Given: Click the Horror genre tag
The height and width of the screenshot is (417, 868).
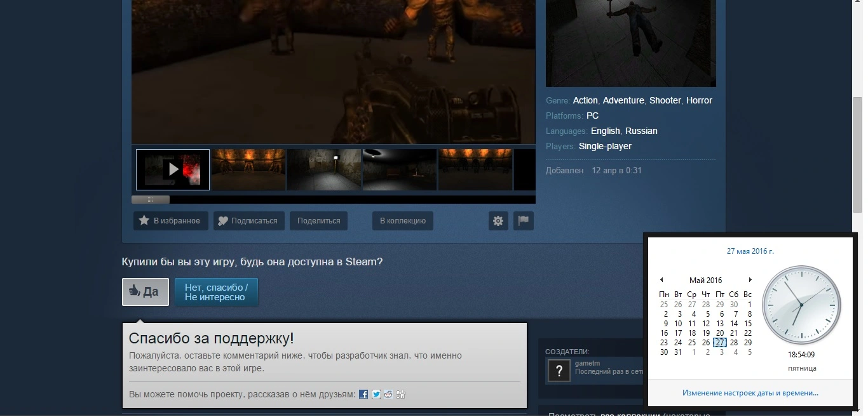Looking at the screenshot, I should [699, 100].
